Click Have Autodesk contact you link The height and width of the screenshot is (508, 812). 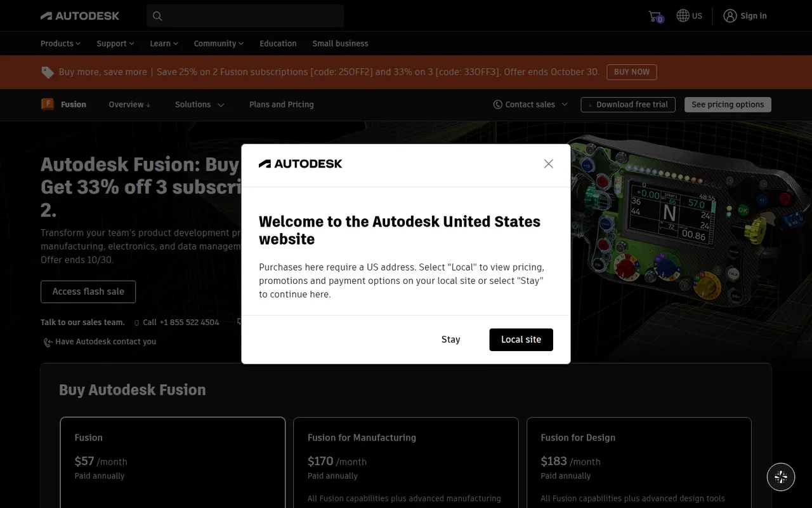[105, 342]
